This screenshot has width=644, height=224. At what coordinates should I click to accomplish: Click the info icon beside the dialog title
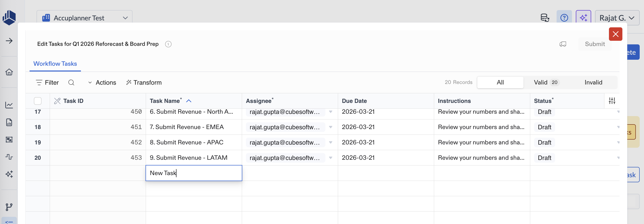coord(168,44)
